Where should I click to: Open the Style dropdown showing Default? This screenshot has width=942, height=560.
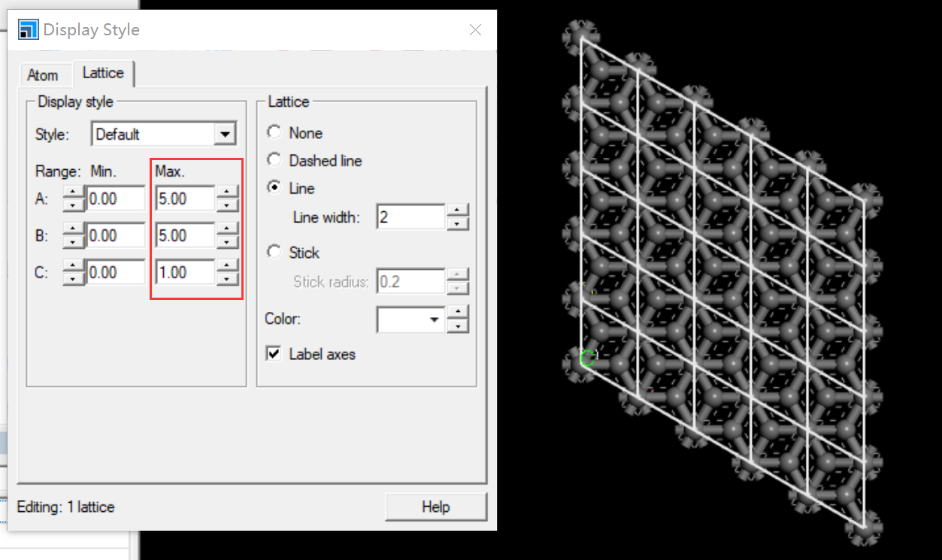coord(223,133)
